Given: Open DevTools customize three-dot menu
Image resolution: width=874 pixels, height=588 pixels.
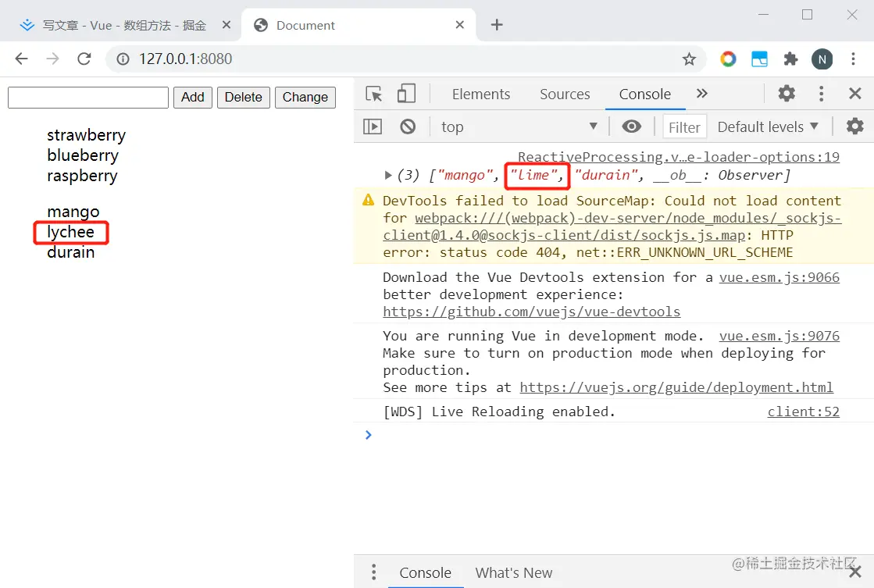Looking at the screenshot, I should [x=821, y=94].
